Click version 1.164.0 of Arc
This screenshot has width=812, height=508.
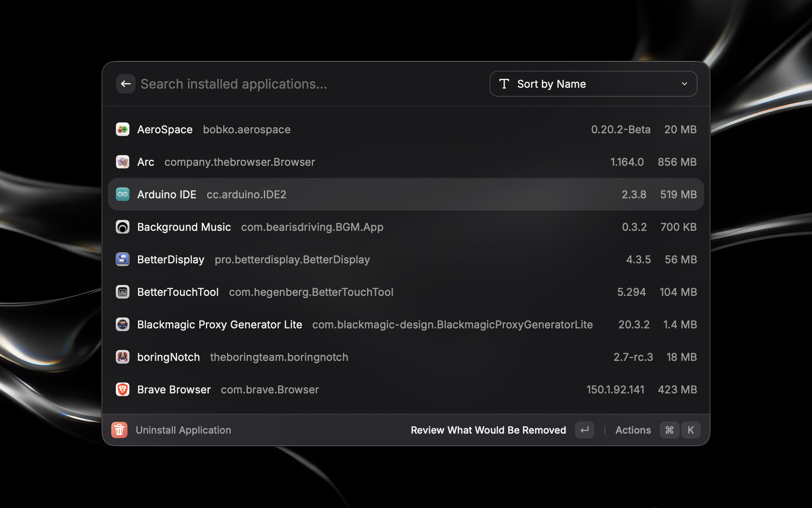627,162
